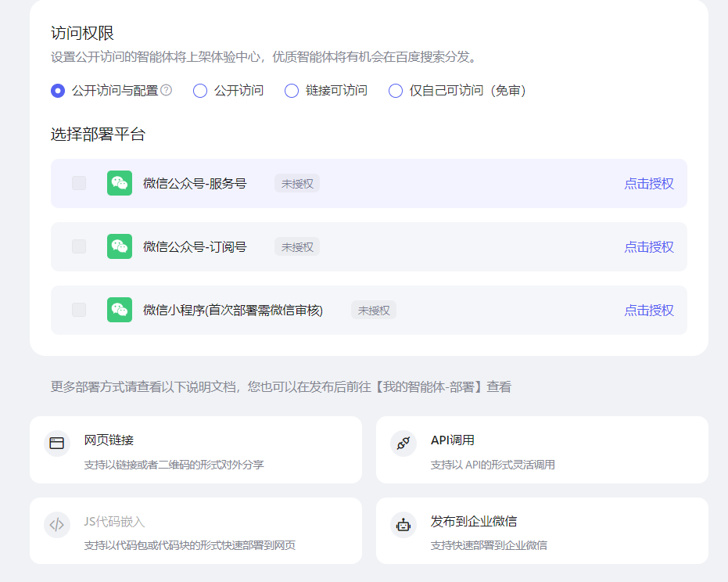This screenshot has height=582, width=728.
Task: Open the API调用 deployment card
Action: [542, 450]
